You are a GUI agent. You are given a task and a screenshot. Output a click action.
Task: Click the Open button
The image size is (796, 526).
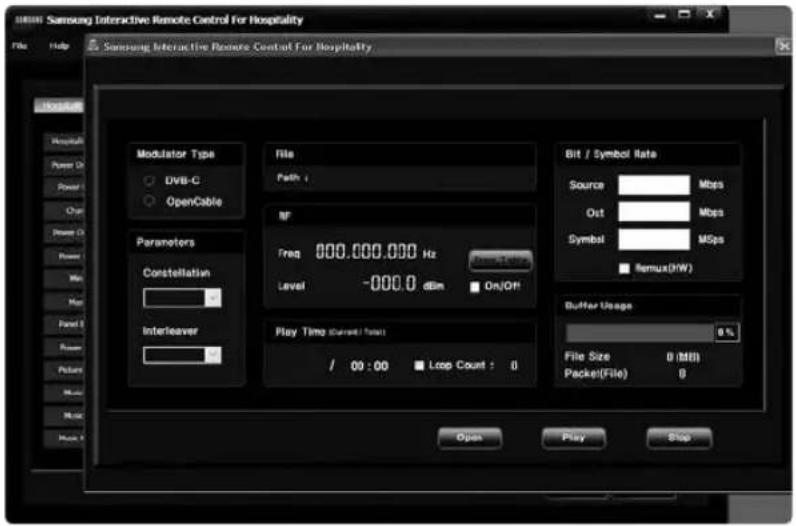point(470,438)
